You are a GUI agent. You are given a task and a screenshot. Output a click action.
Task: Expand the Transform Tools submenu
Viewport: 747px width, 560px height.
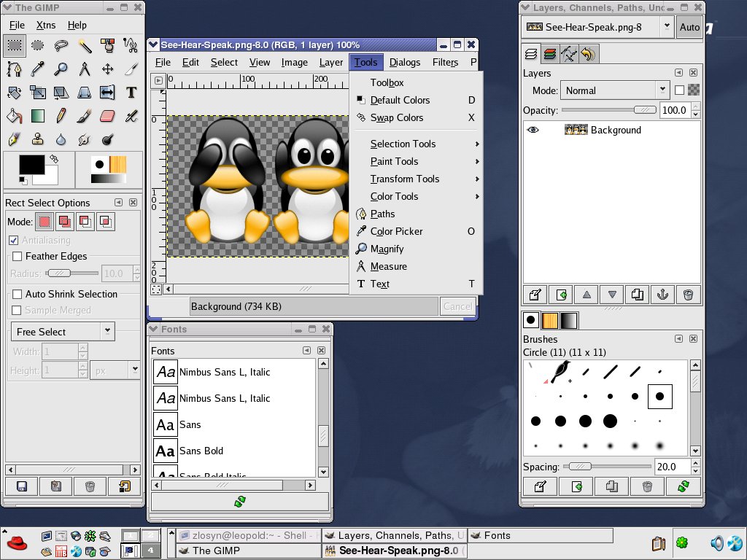pyautogui.click(x=417, y=179)
